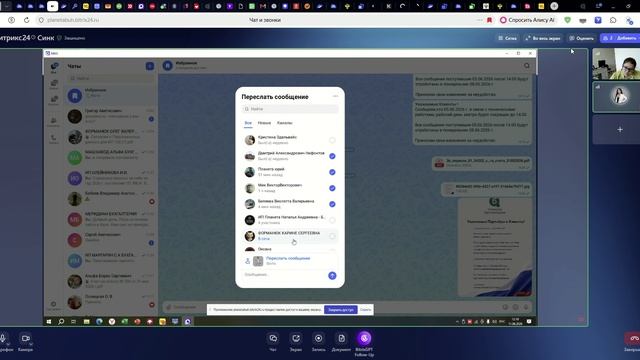Uncheck Дмитрий Александрович contact

tap(332, 156)
